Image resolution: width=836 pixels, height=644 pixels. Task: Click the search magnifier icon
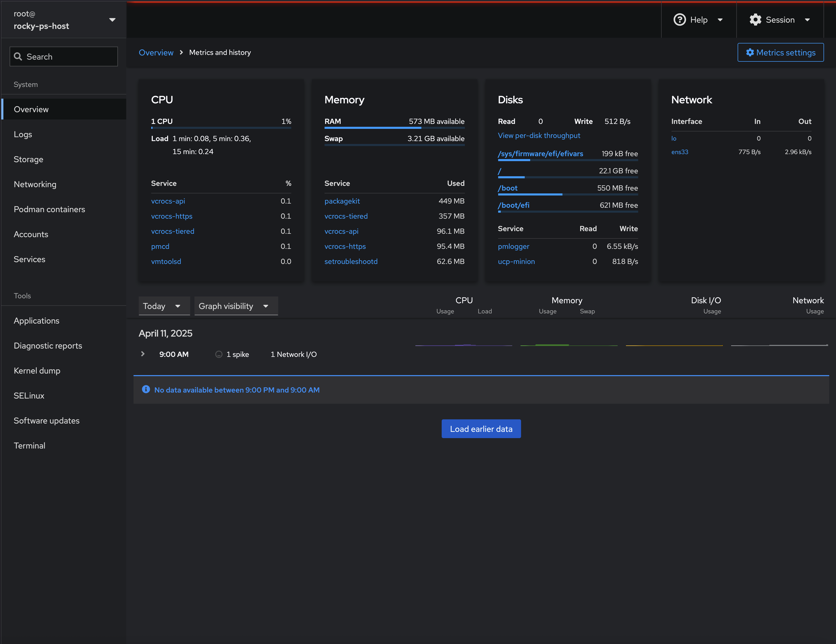tap(18, 57)
